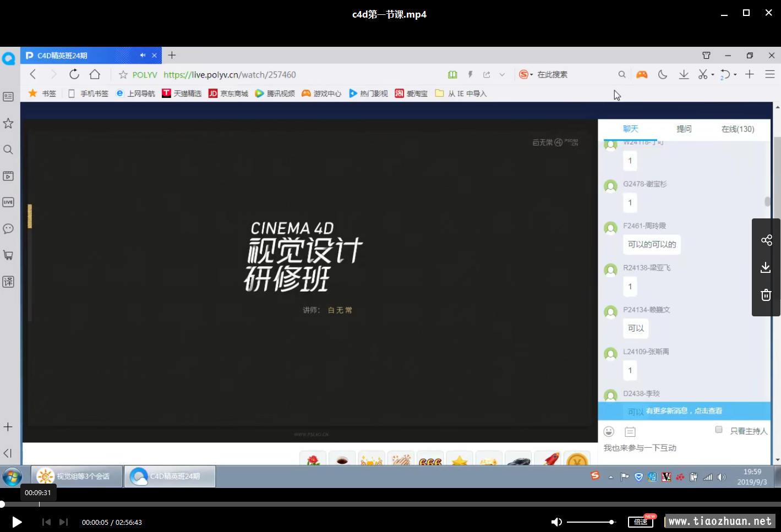Switch to the 聊天 chat tab
Screen dimensions: 781x532
click(630, 129)
